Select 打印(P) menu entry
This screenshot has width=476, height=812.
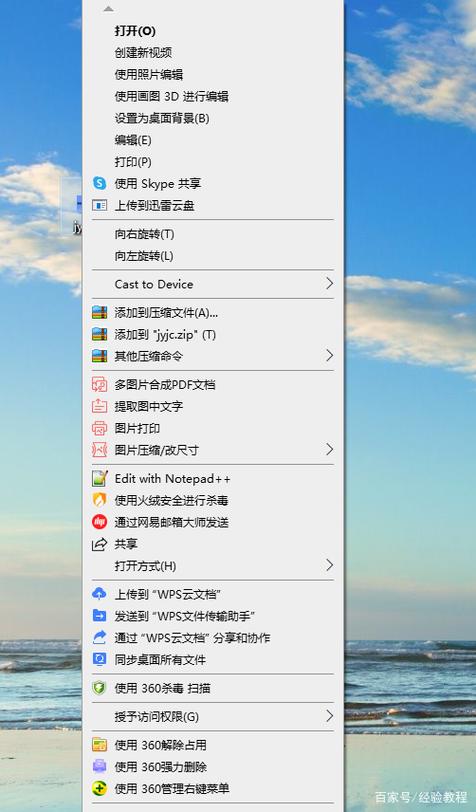pos(133,162)
